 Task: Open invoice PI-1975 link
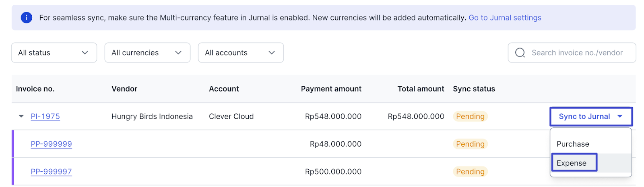pyautogui.click(x=45, y=116)
